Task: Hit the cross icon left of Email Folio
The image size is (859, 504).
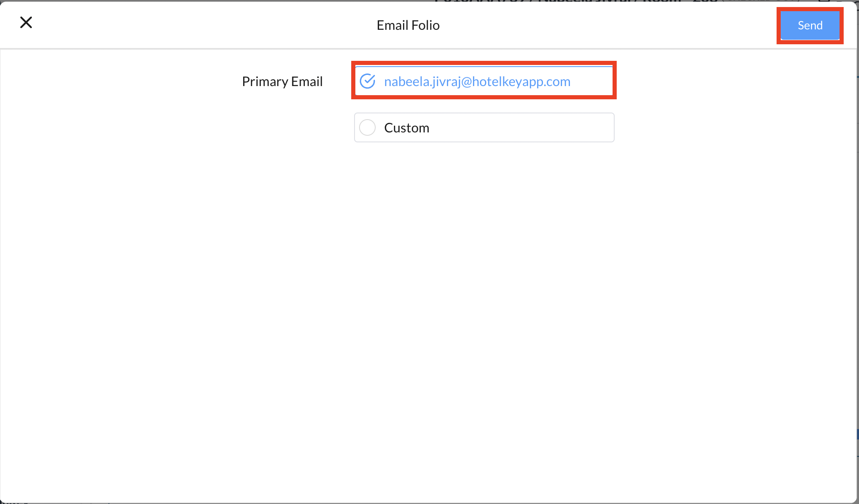Action: point(26,23)
